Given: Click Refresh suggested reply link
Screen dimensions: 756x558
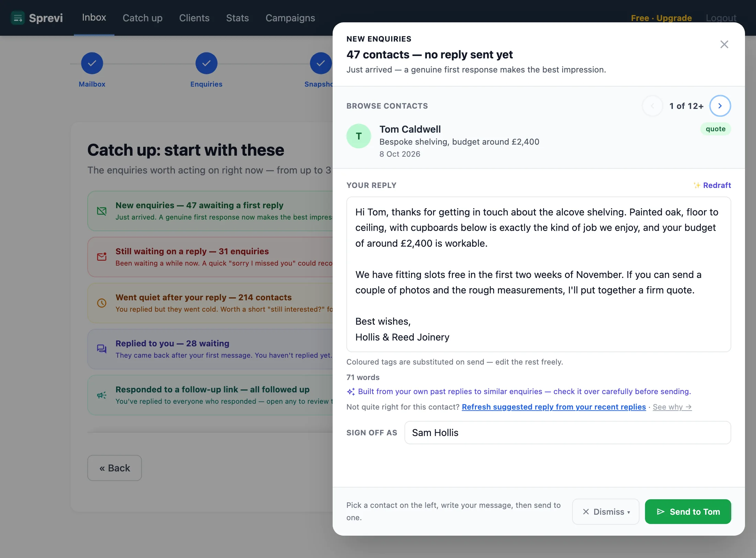Looking at the screenshot, I should (554, 407).
